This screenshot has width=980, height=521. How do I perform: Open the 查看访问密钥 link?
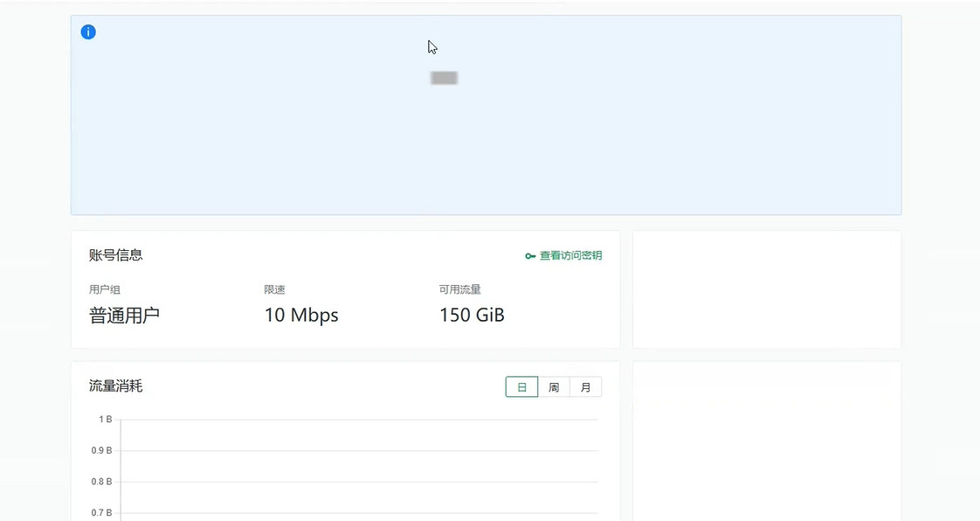(x=570, y=256)
